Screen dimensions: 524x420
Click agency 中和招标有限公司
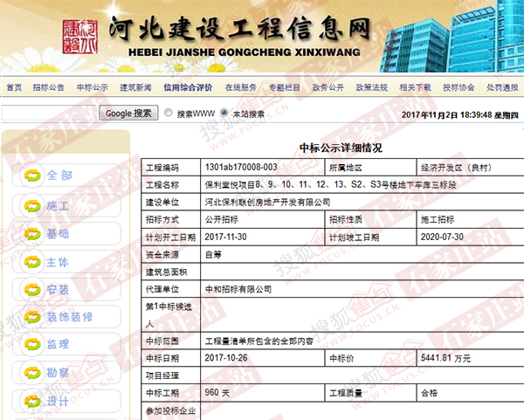click(x=238, y=289)
